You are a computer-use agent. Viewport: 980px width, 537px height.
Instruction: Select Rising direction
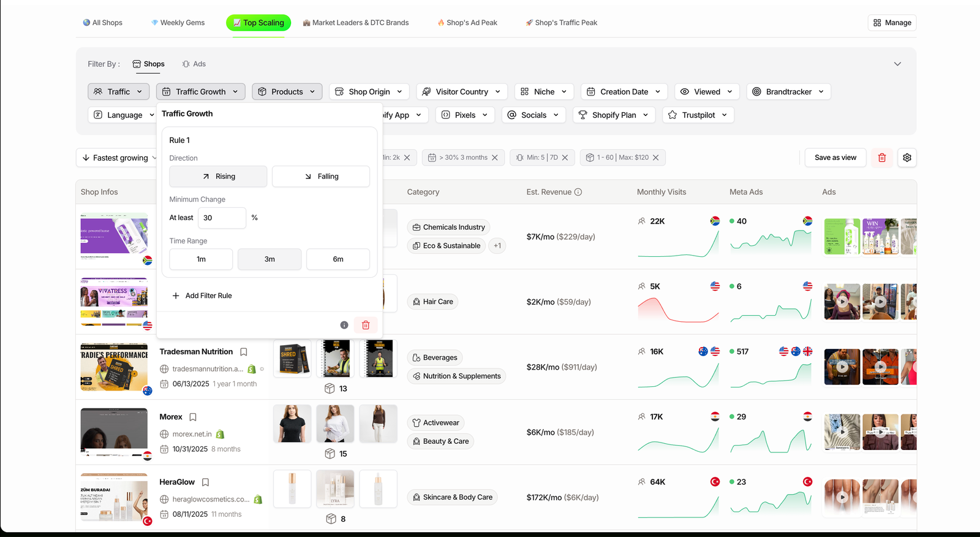click(218, 177)
